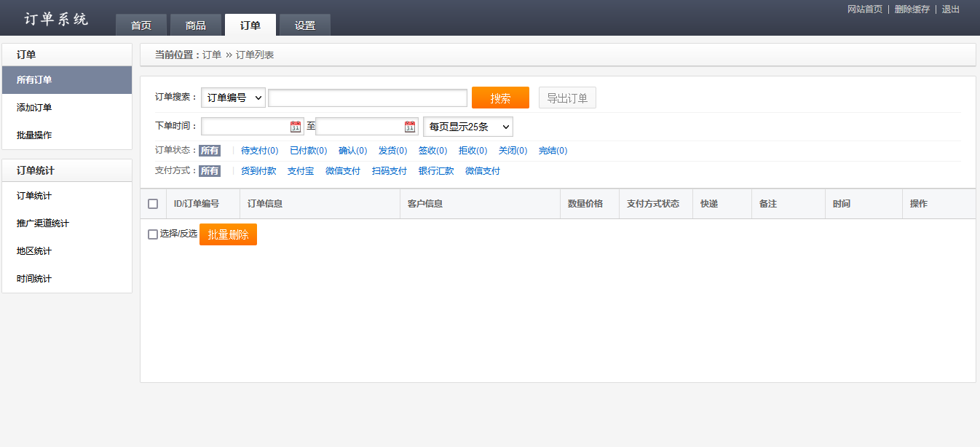The height and width of the screenshot is (447, 980).
Task: Switch to the 设置 tab
Action: 304,24
